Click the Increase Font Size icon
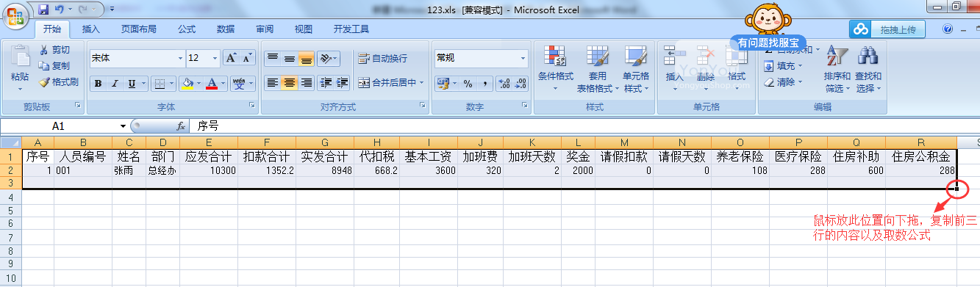 (x=231, y=57)
